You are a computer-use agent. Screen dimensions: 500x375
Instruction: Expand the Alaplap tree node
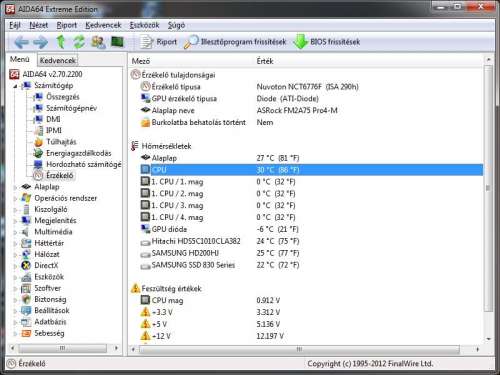click(x=15, y=187)
